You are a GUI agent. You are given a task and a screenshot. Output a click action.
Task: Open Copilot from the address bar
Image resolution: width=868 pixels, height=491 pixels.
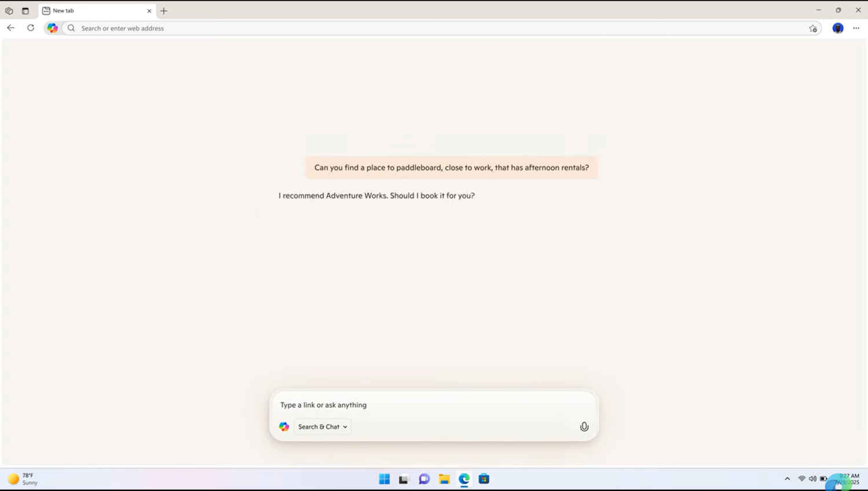tap(52, 28)
